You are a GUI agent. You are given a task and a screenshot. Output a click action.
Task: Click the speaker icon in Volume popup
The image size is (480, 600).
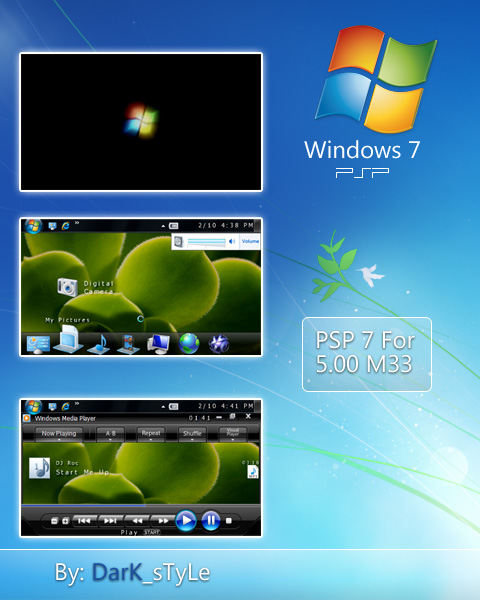(x=232, y=241)
